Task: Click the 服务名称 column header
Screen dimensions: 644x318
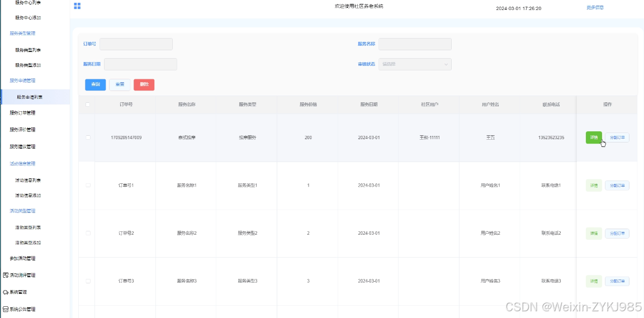Action: click(x=187, y=105)
